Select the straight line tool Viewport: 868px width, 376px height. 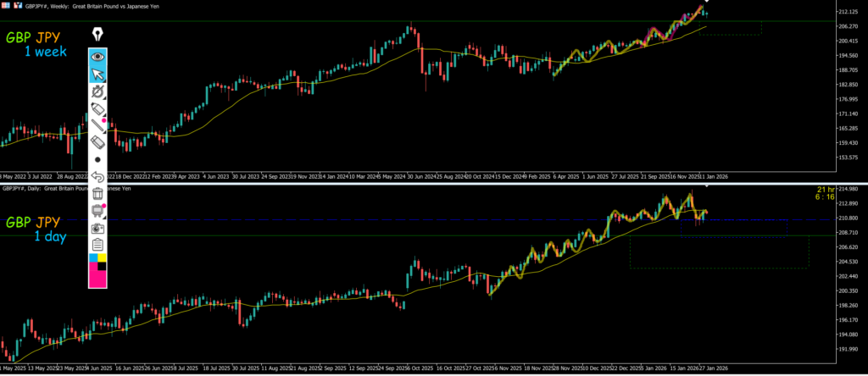[x=98, y=125]
